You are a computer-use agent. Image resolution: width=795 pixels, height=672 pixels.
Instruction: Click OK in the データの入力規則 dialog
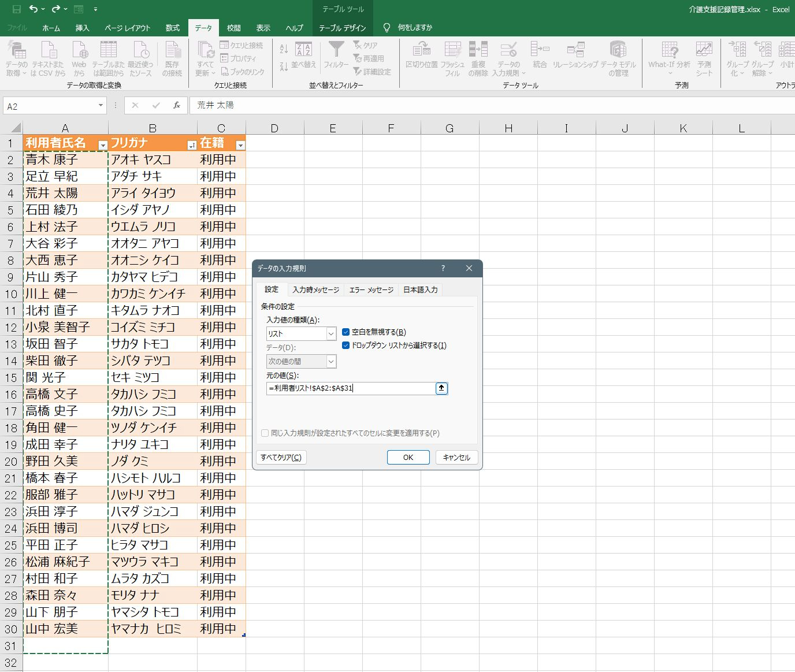[408, 457]
